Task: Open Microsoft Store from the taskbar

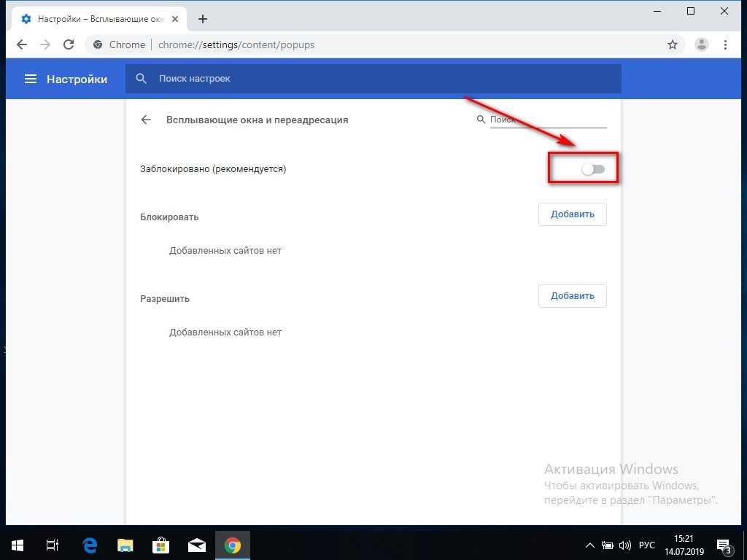Action: (x=160, y=545)
